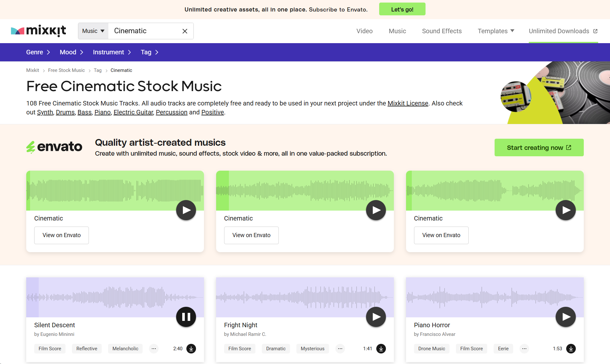The image size is (610, 364).
Task: Click View on Envato for first track
Action: coord(61,235)
